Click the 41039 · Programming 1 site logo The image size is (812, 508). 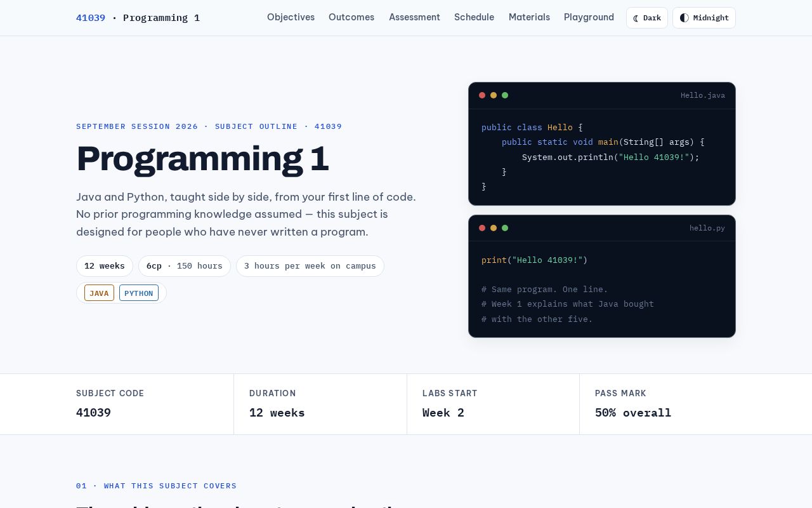coord(138,18)
